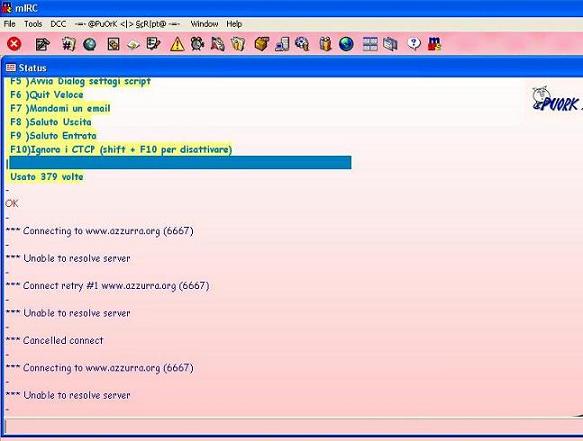Screen dimensions: 583x441
Task: Click the red disconnect X toolbar icon
Action: tap(14, 44)
